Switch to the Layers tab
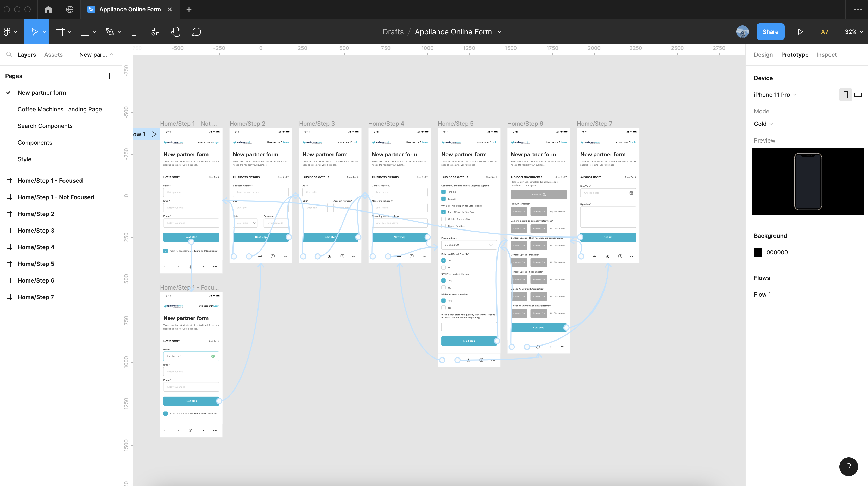This screenshot has height=486, width=868. pyautogui.click(x=27, y=55)
